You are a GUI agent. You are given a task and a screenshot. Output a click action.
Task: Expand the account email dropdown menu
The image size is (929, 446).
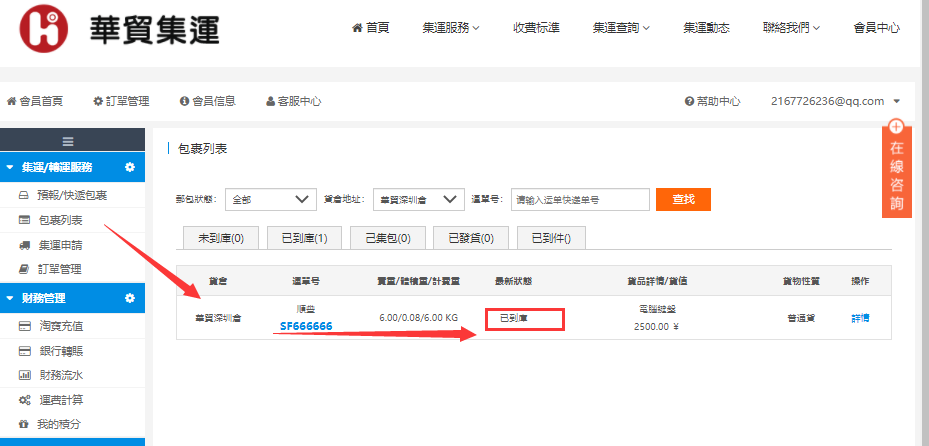point(835,101)
